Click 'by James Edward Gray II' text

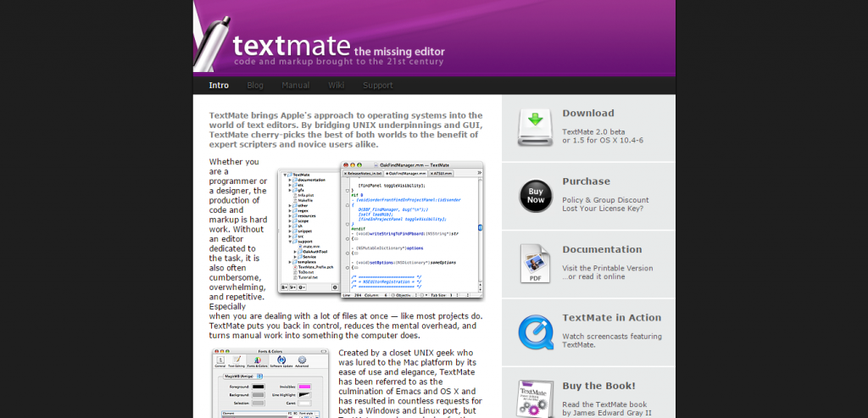tap(608, 414)
